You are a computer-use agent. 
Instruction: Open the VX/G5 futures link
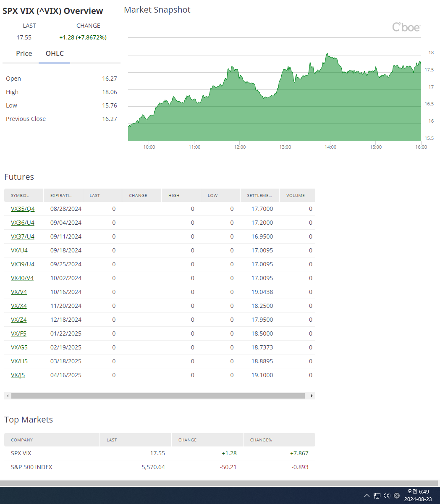point(19,347)
